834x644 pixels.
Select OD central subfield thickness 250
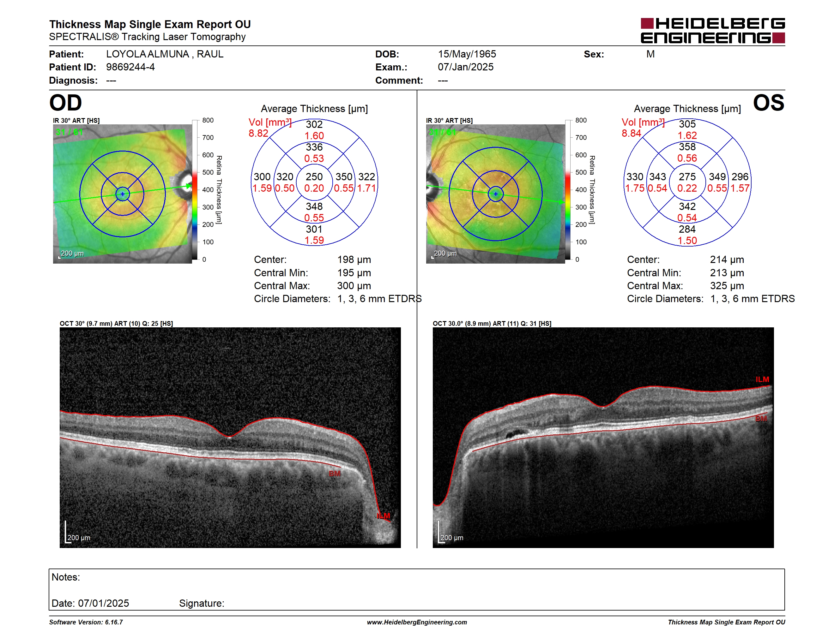[314, 177]
